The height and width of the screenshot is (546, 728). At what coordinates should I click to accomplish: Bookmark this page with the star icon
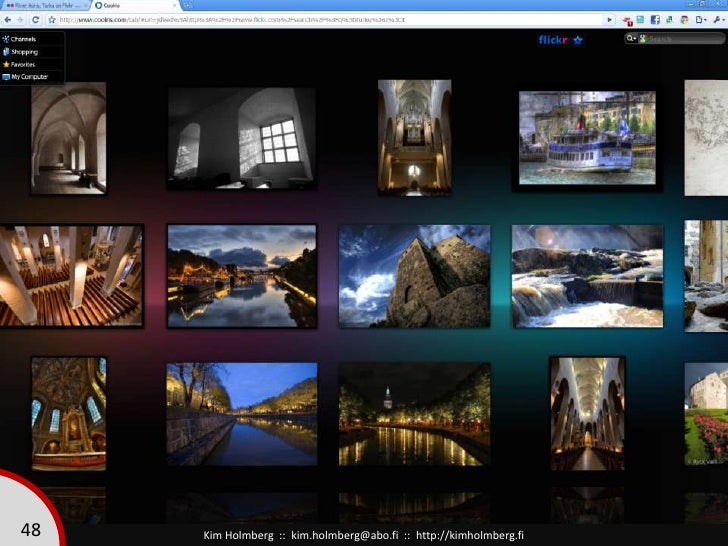click(50, 19)
